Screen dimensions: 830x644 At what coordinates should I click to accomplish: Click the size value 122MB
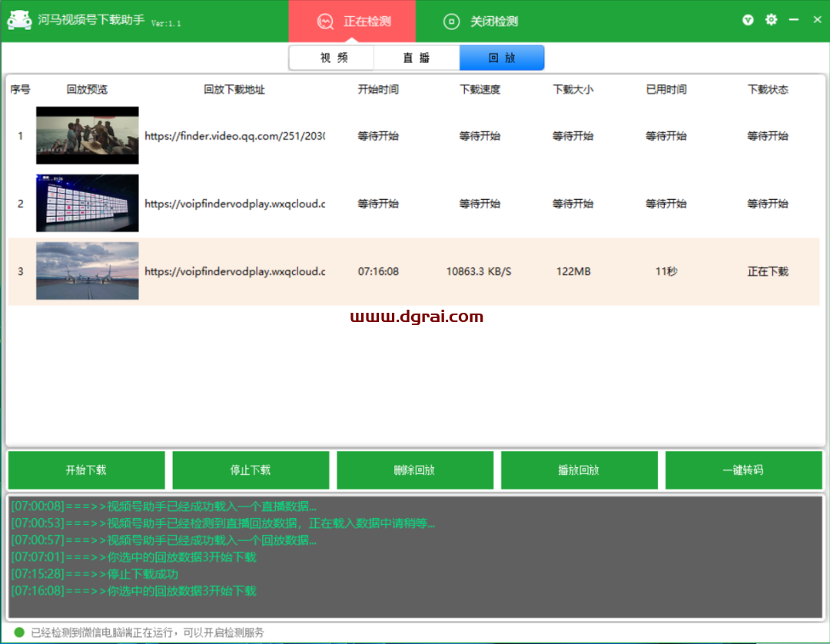point(573,271)
